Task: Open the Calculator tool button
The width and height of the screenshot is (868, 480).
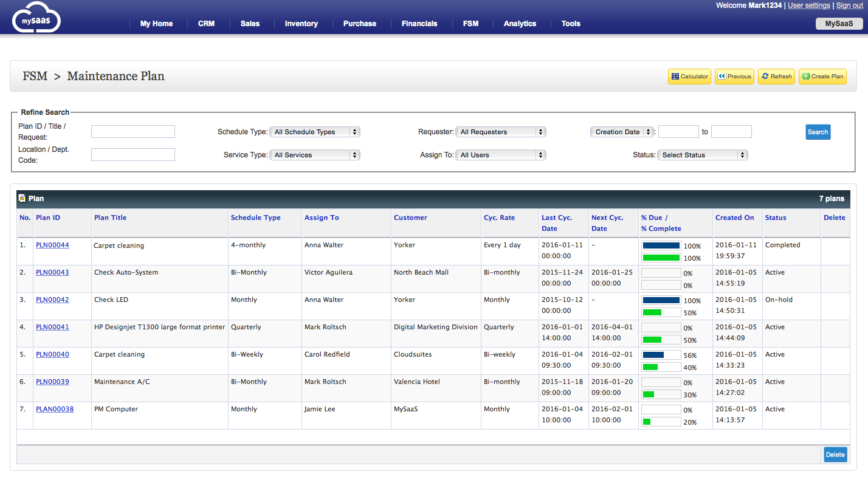Action: [689, 77]
